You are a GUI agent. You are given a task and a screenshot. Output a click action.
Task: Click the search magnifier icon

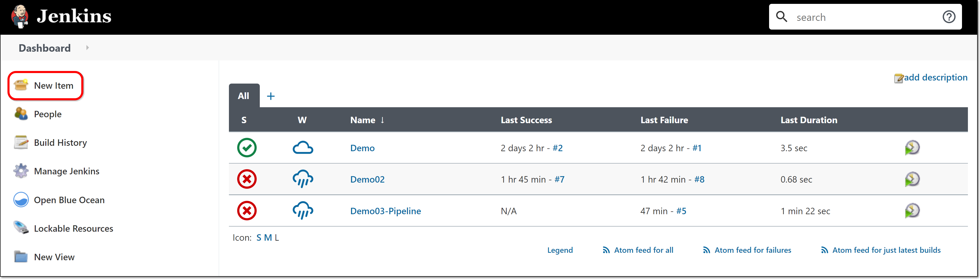coord(781,16)
